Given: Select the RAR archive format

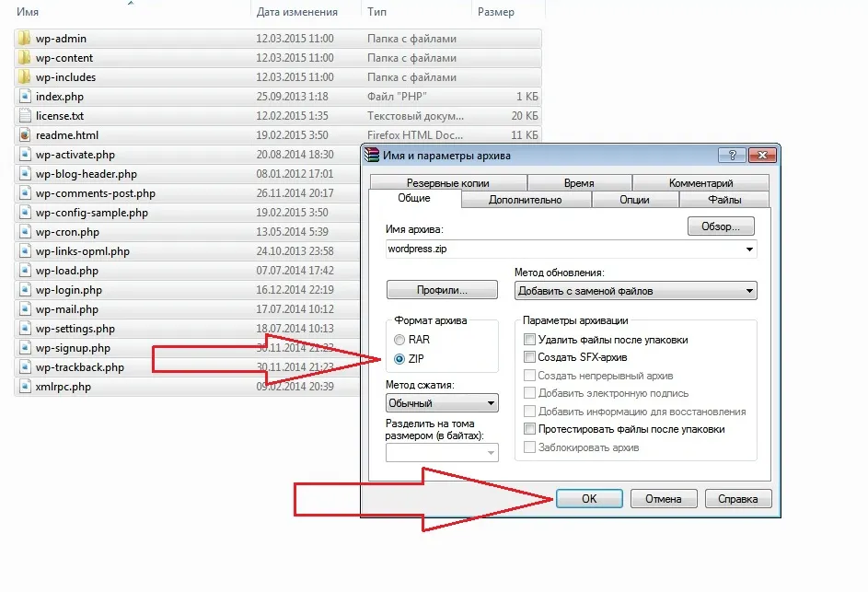Looking at the screenshot, I should tap(399, 340).
